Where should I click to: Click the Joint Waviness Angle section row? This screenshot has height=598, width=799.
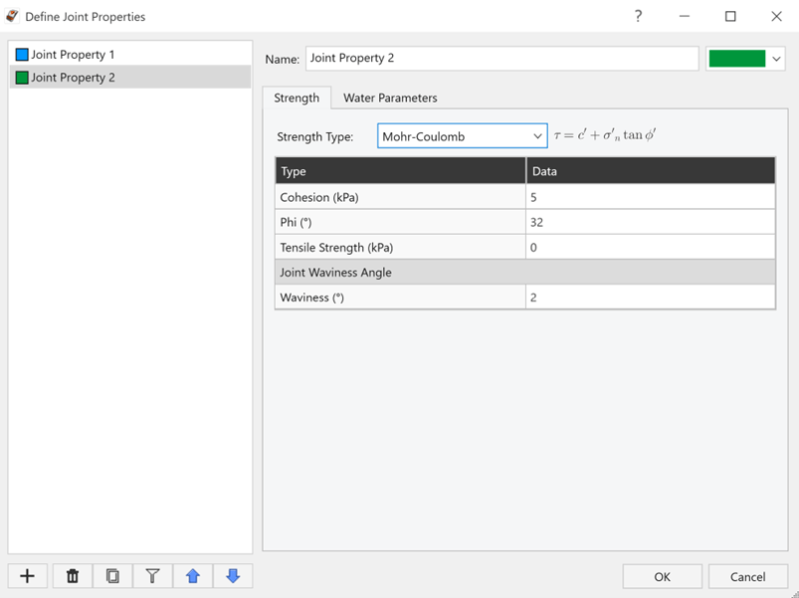tap(525, 273)
